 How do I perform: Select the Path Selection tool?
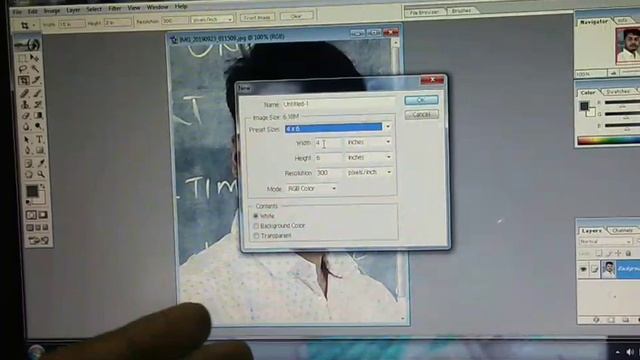click(x=27, y=140)
